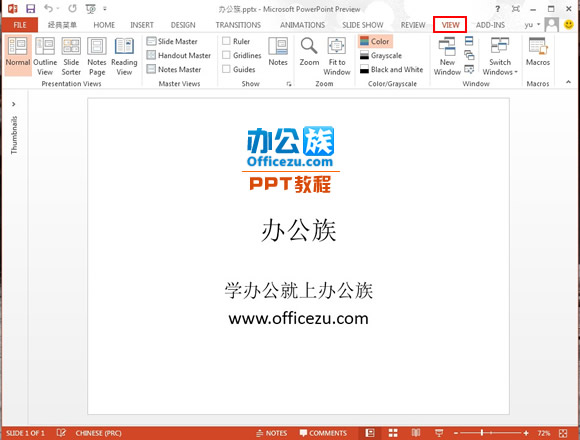Undo last action in quick access toolbar
The height and width of the screenshot is (440, 580).
[x=48, y=8]
